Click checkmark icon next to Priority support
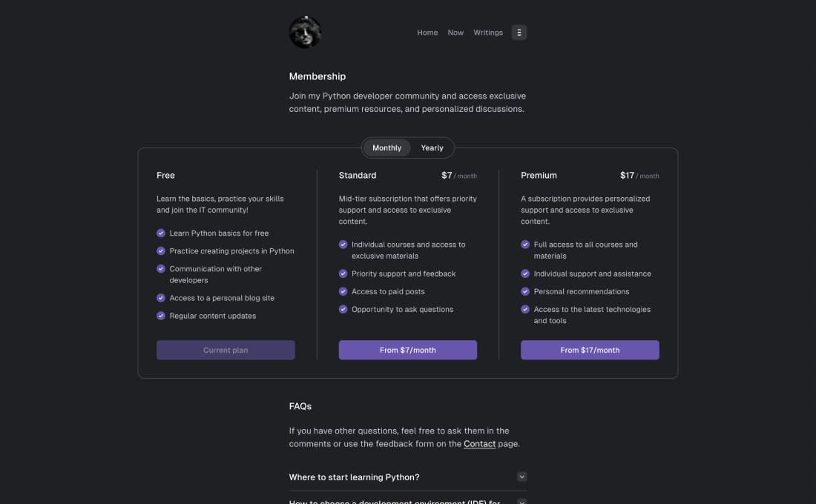This screenshot has height=504, width=816. (343, 273)
